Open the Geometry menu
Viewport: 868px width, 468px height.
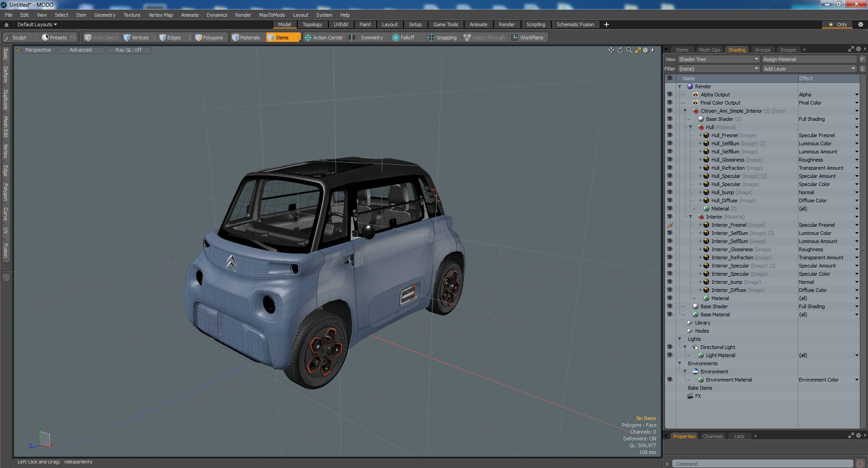104,15
